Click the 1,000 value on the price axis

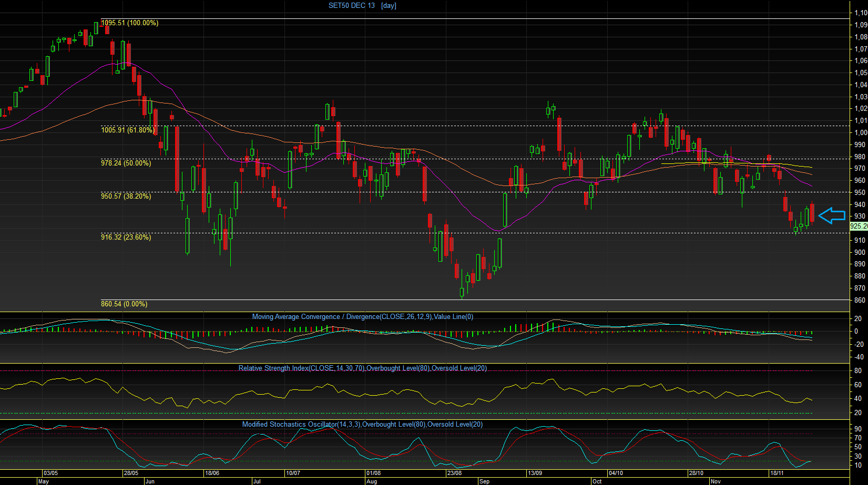pos(861,133)
